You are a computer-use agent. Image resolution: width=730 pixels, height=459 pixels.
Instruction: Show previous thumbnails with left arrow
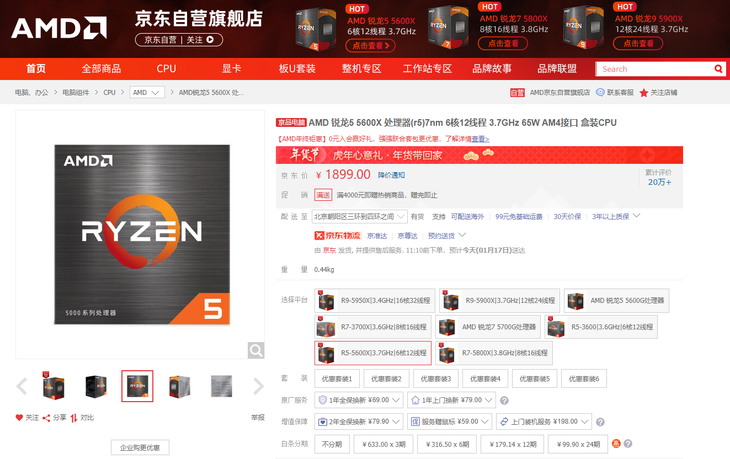pyautogui.click(x=22, y=386)
